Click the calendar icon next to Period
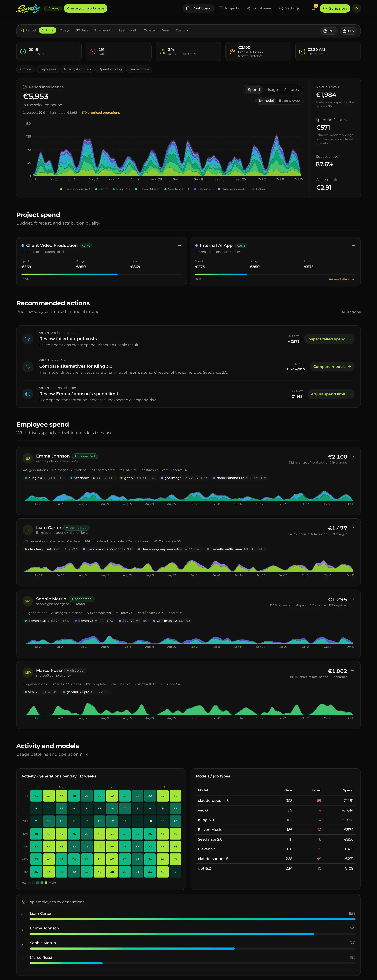The image size is (377, 980). [22, 31]
